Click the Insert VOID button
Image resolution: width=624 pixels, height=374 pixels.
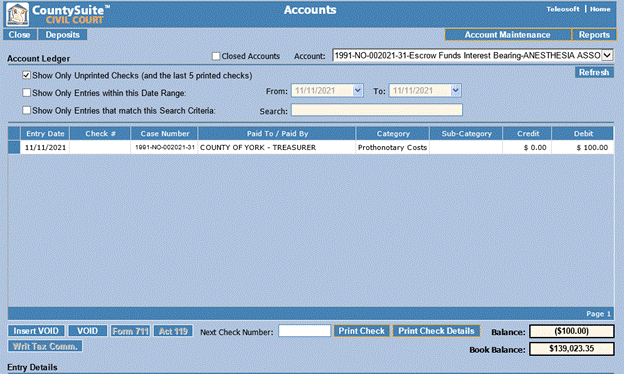click(36, 331)
